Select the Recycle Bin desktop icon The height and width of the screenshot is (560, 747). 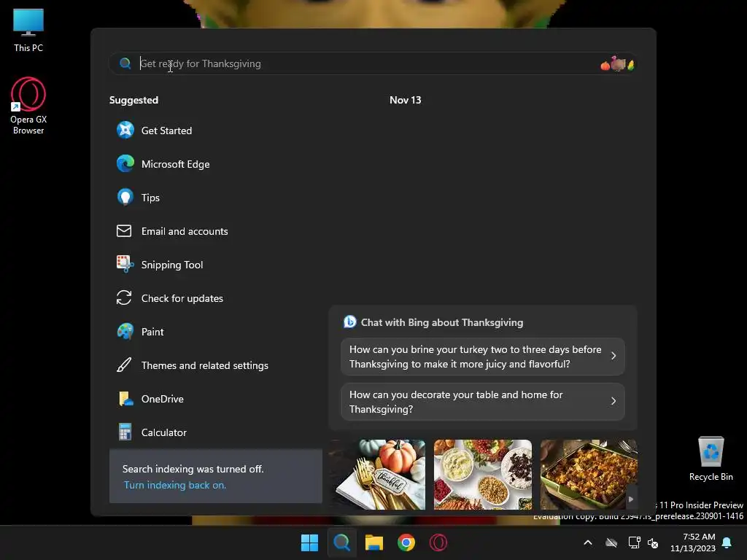[711, 458]
